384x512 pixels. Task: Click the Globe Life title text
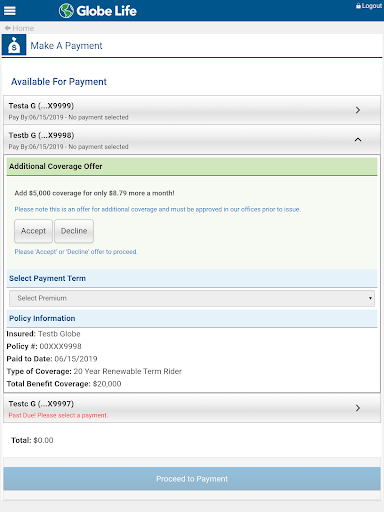pyautogui.click(x=106, y=11)
